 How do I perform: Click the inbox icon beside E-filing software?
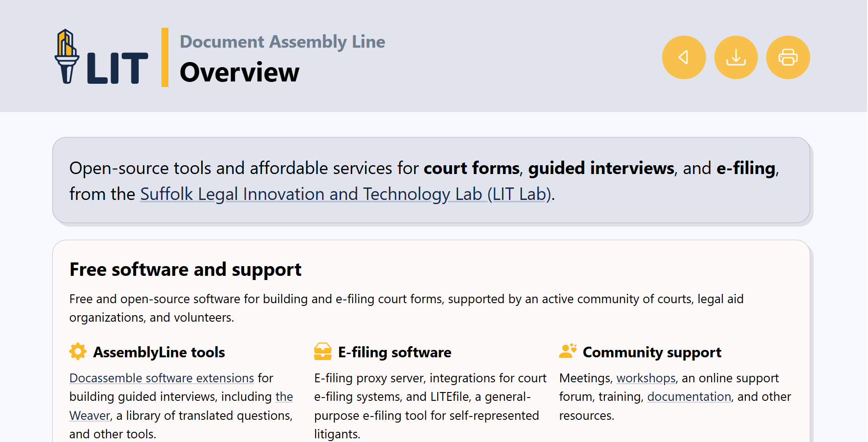[x=322, y=352]
